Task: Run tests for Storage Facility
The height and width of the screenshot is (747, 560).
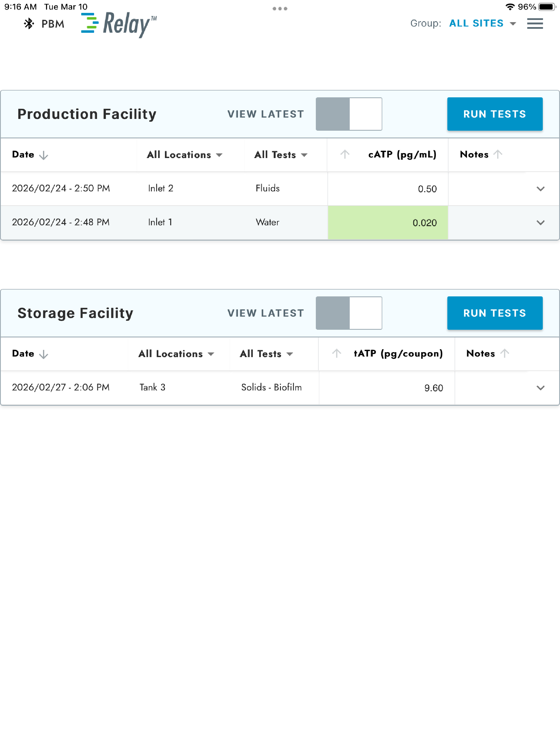Action: 495,313
